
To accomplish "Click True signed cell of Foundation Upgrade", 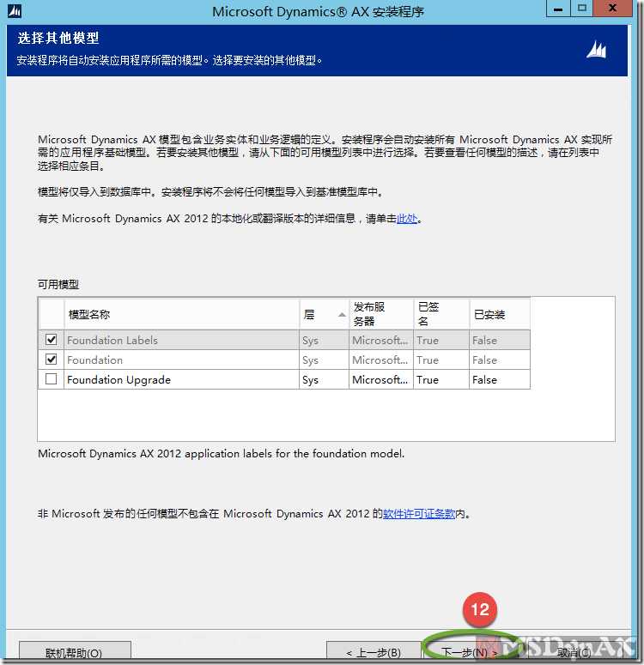I will [441, 379].
